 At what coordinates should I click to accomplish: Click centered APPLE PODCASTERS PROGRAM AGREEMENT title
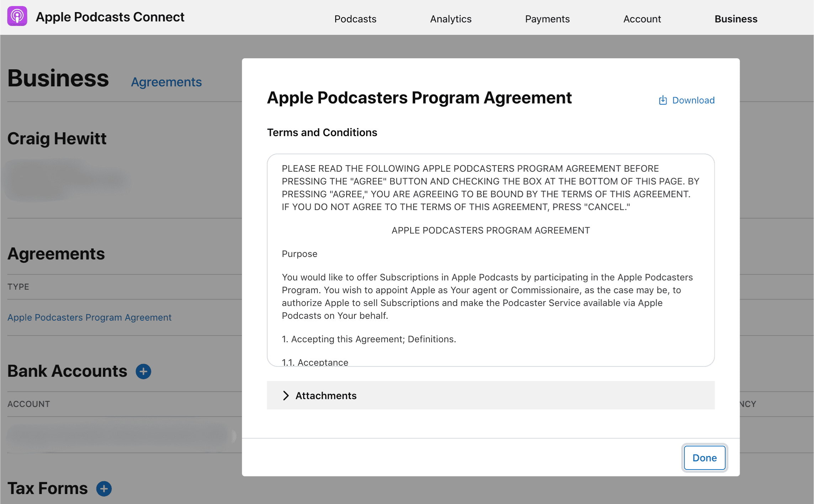pos(491,230)
